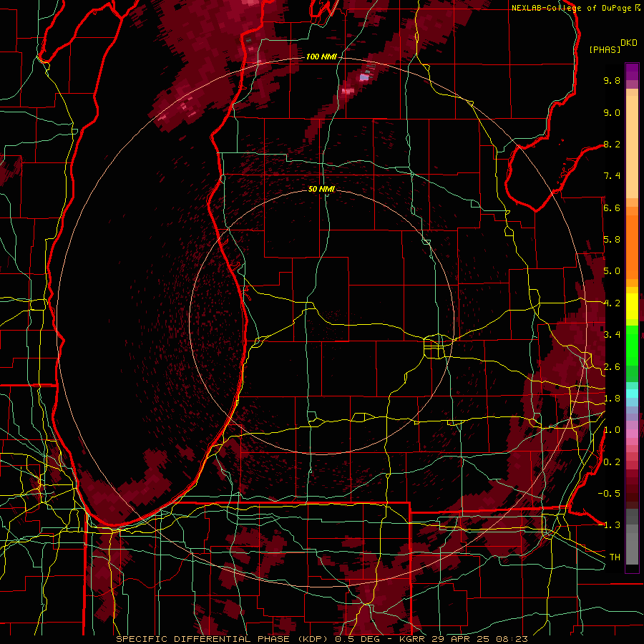Click the 5.0 scale value

tap(612, 271)
